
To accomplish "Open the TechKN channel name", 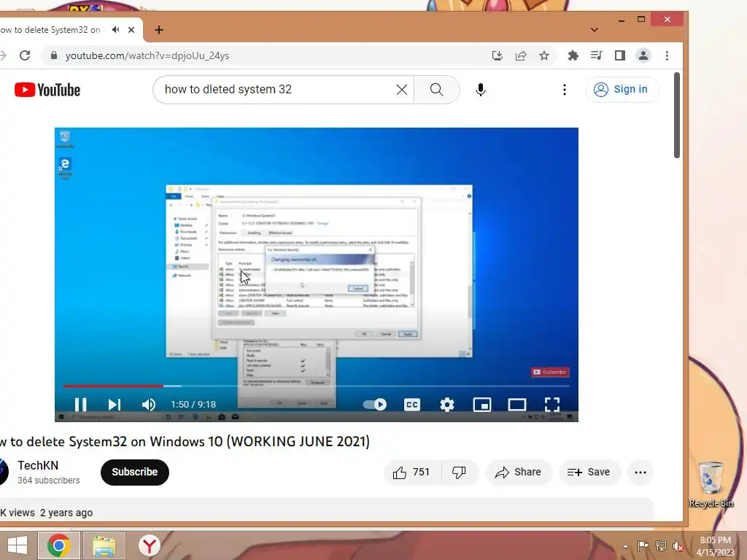I will 38,465.
